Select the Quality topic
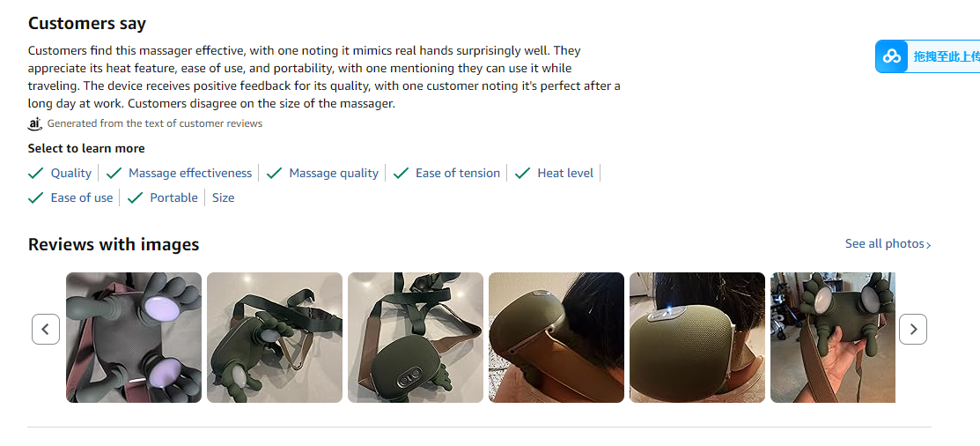 point(71,174)
